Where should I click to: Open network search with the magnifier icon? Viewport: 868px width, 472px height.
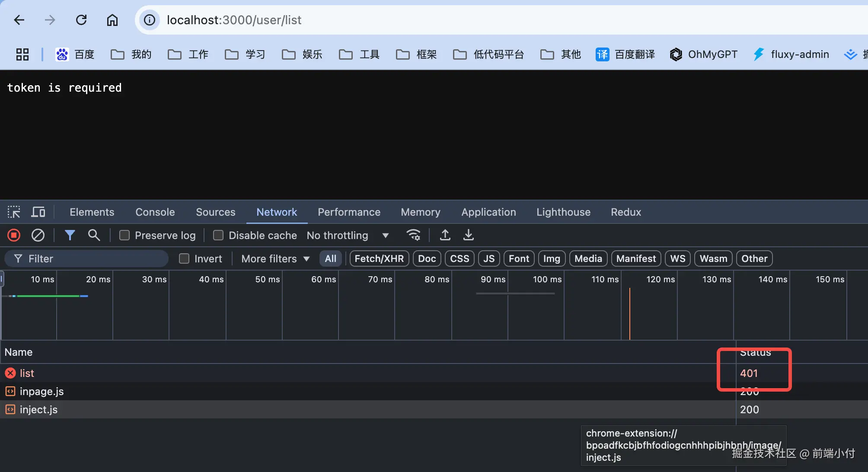[x=94, y=235]
